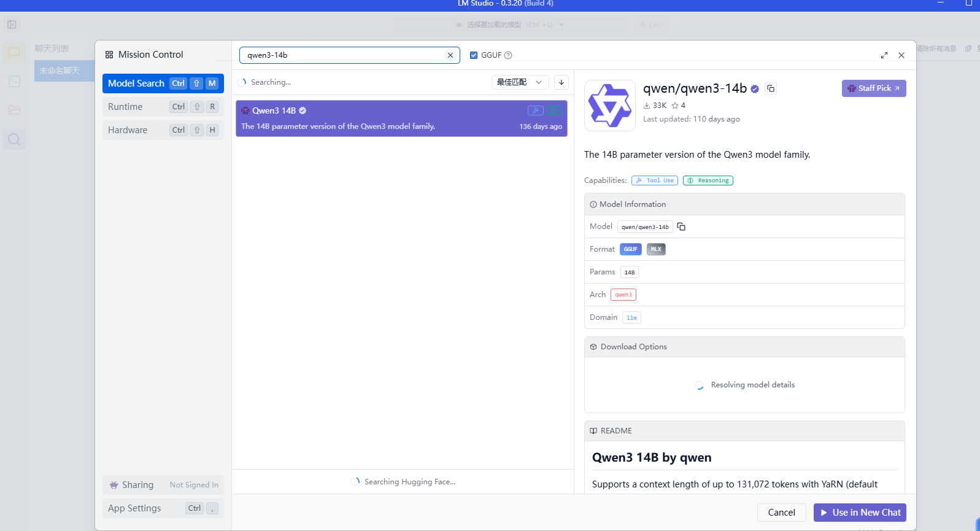The image size is (980, 531).
Task: Click the README section header
Action: pos(744,431)
